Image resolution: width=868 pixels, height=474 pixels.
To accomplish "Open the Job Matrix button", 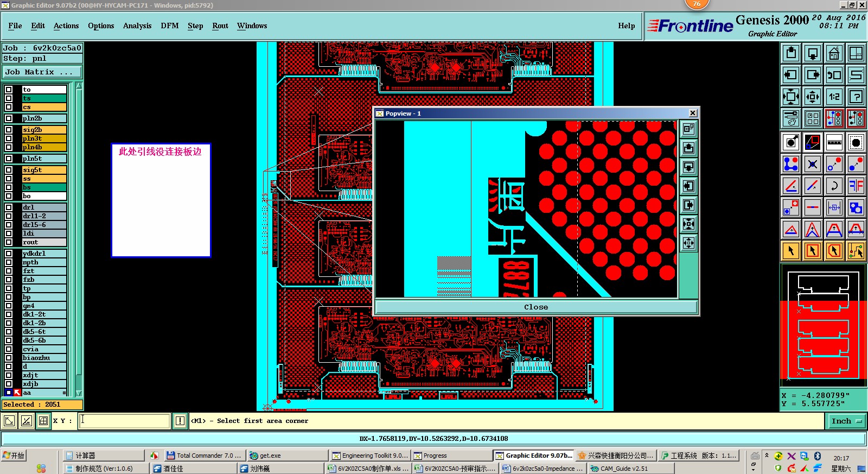I will 42,72.
